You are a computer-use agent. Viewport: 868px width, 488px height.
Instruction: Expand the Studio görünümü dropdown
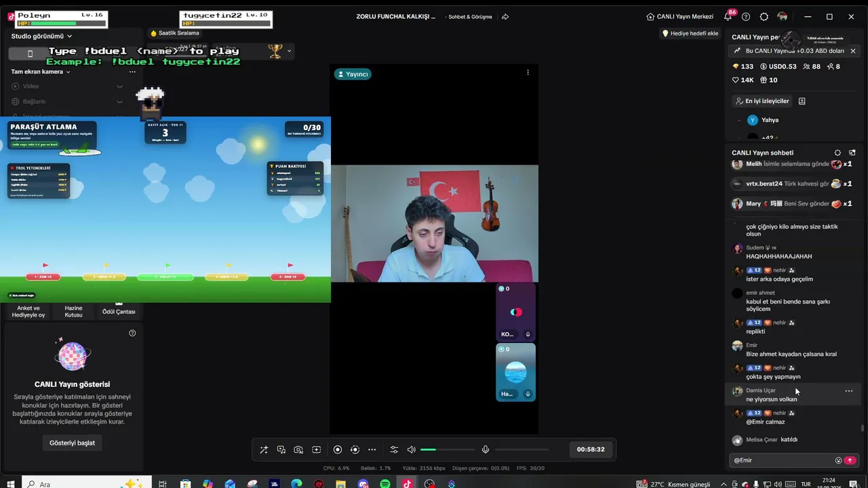[41, 36]
